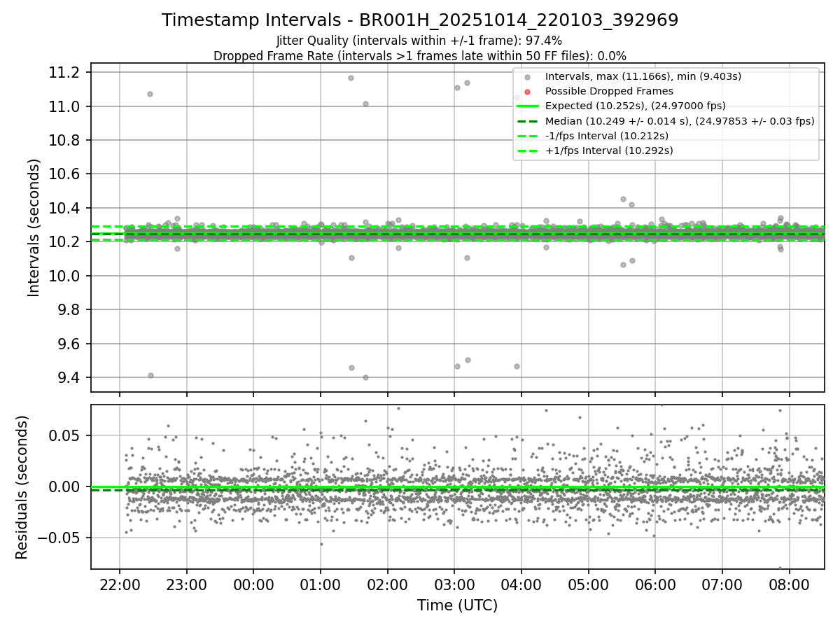Click the grey marker beside the 'Intervals, max' legend entry
Viewport: 840px width, 630px height.
(x=528, y=77)
